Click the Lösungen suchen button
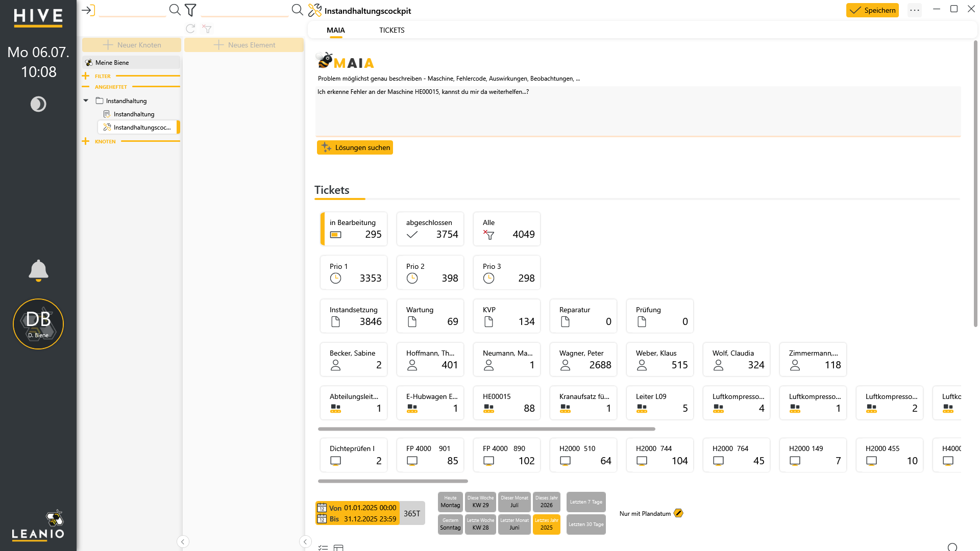Viewport: 980px width, 551px height. (355, 147)
